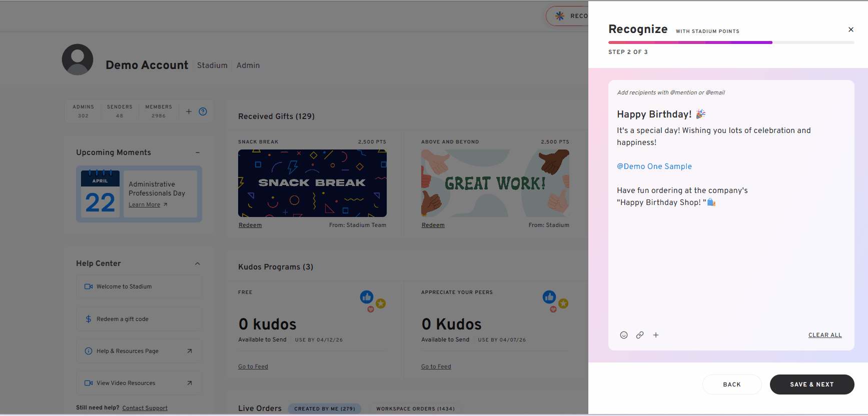Viewport: 868px width, 416px height.
Task: Redeem the Snack Break gift
Action: (250, 225)
